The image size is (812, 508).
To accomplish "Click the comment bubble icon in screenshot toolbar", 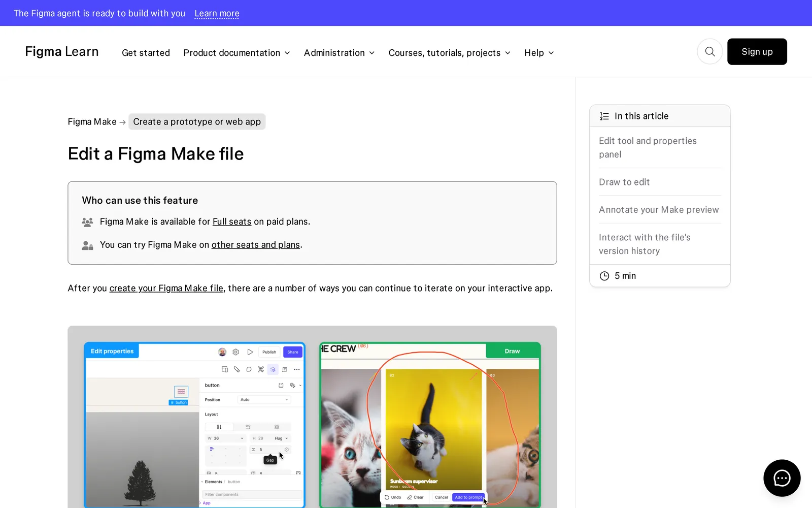I will 249,369.
